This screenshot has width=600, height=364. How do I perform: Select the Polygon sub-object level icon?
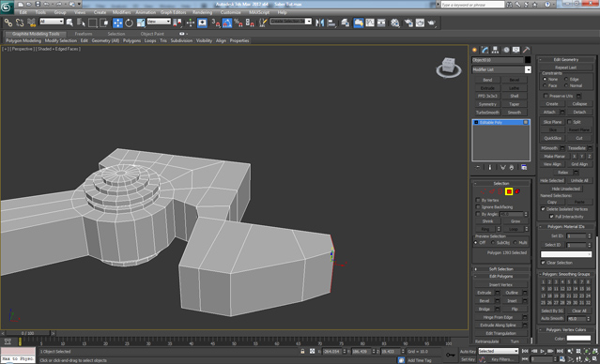coord(509,191)
